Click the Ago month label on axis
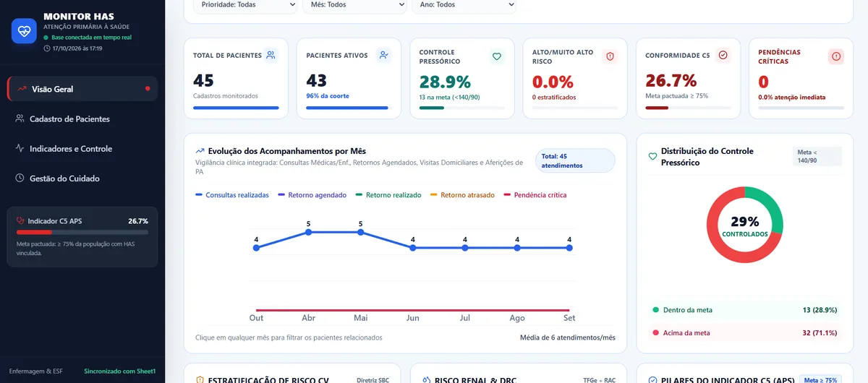 (517, 318)
